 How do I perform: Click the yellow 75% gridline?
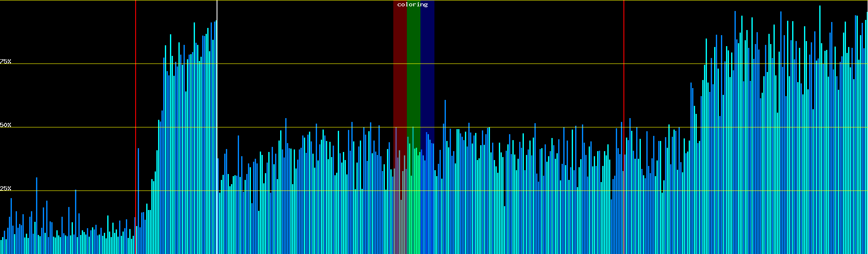(x=509, y=64)
